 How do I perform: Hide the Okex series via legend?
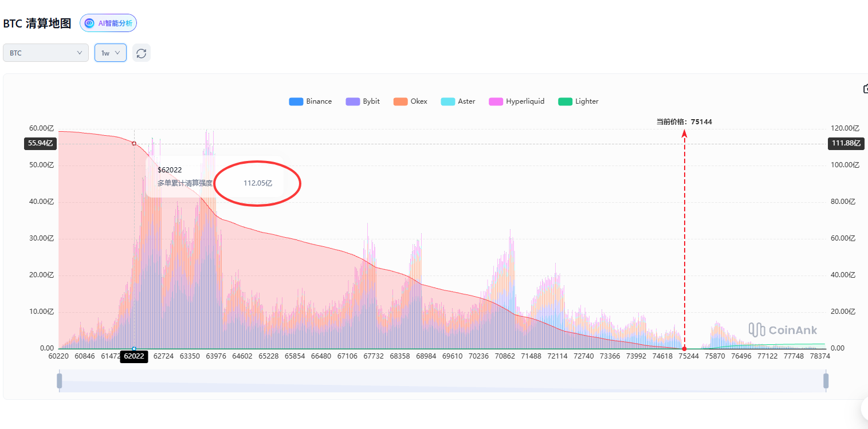[x=410, y=101]
